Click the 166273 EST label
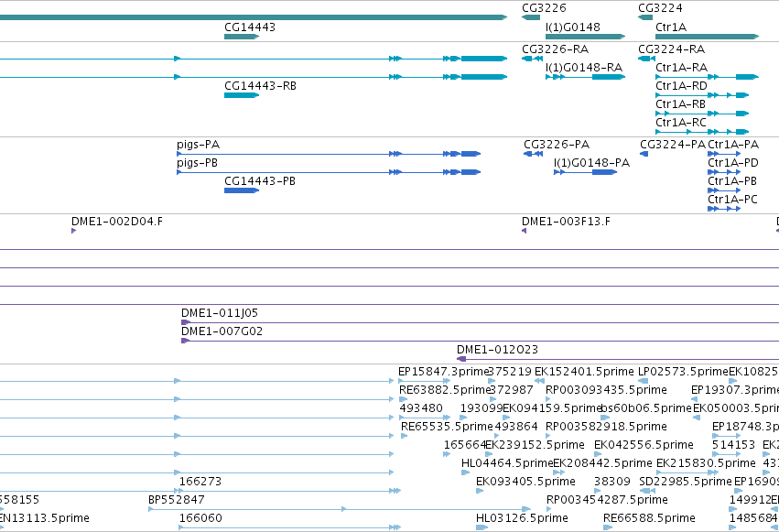779x532 pixels. point(200,482)
